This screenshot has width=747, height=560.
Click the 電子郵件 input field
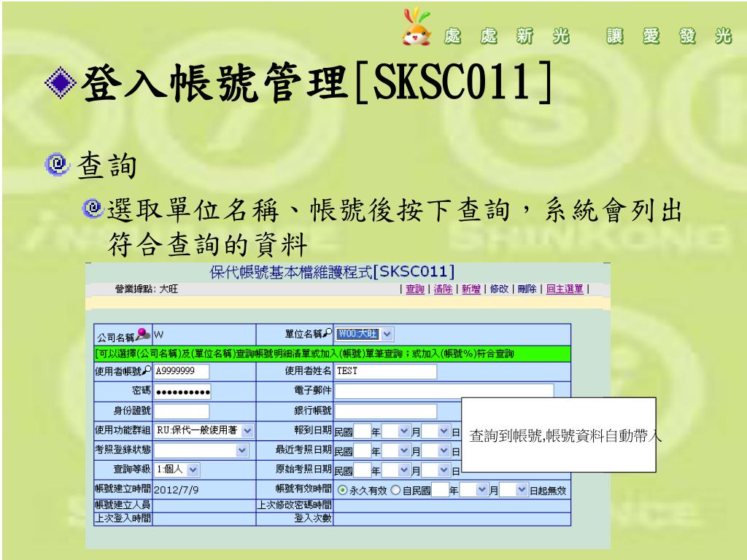pyautogui.click(x=444, y=391)
